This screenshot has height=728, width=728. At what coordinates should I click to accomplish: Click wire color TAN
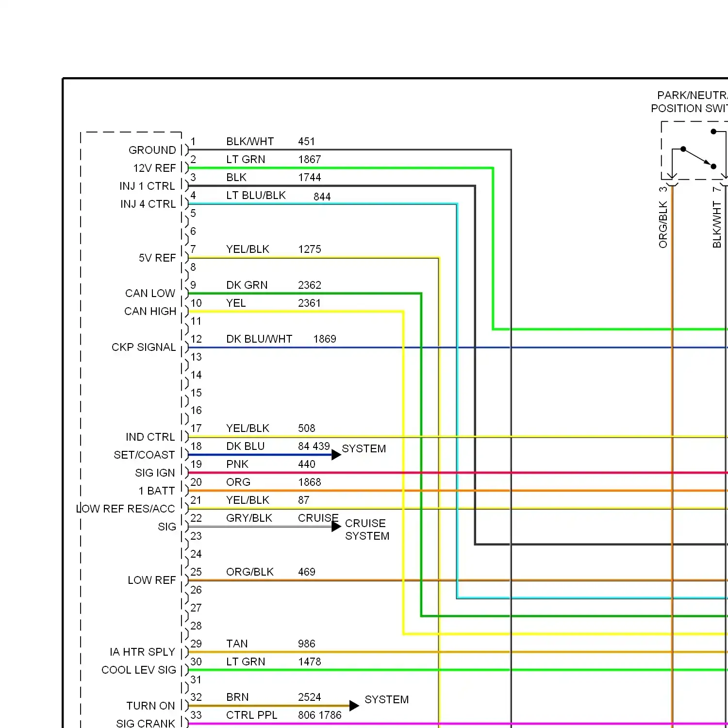[237, 644]
